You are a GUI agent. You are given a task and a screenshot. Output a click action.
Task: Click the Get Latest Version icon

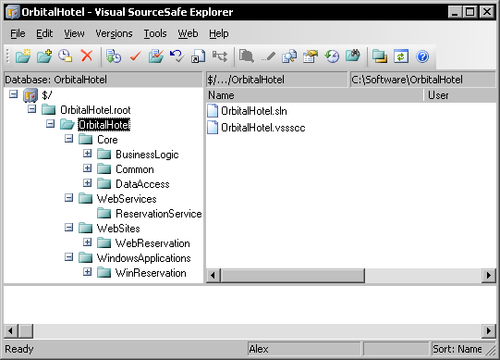(x=114, y=56)
